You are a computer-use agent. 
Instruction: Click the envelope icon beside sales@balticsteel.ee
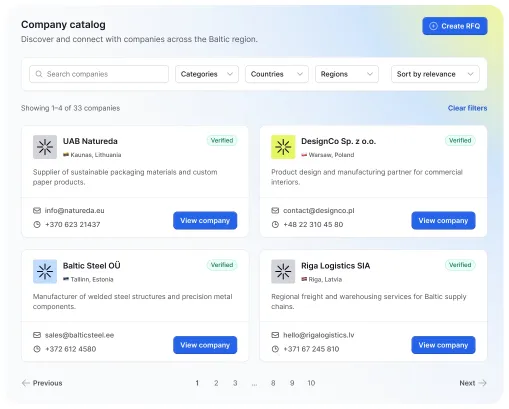37,335
